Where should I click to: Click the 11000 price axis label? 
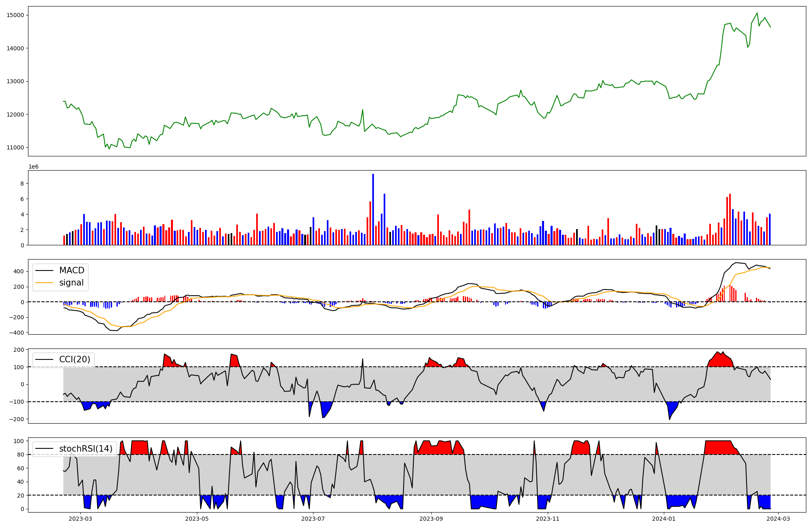(15, 147)
